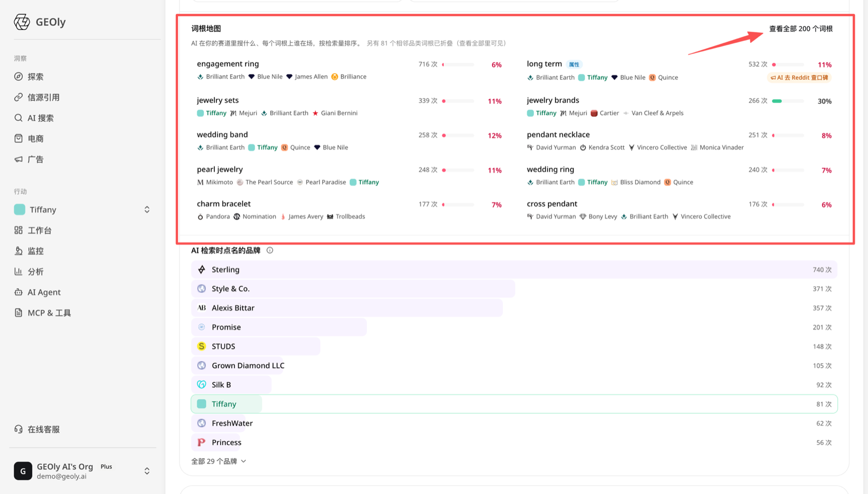
Task: Open the pendant necklace keyword
Action: point(558,134)
